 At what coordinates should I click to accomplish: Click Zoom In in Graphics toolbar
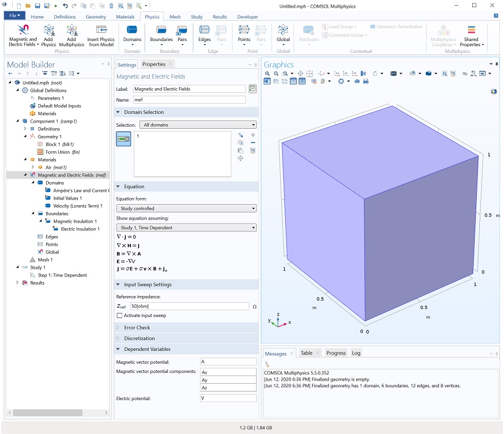point(267,74)
